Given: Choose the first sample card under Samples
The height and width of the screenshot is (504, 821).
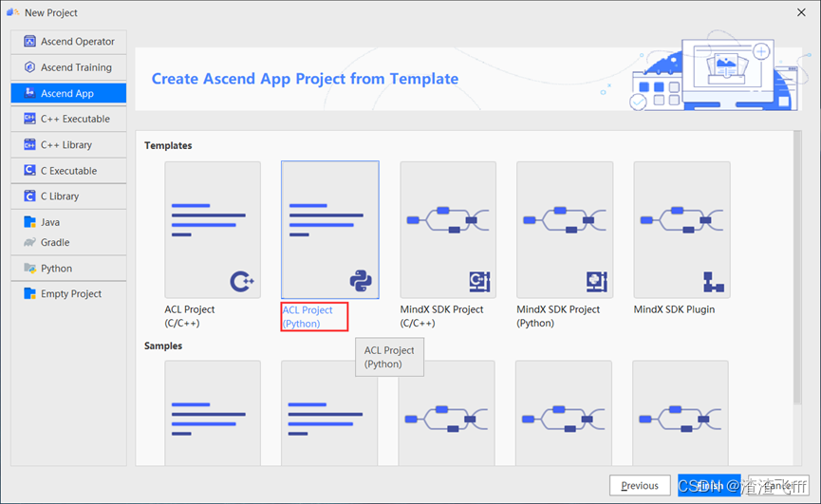Looking at the screenshot, I should [x=213, y=413].
